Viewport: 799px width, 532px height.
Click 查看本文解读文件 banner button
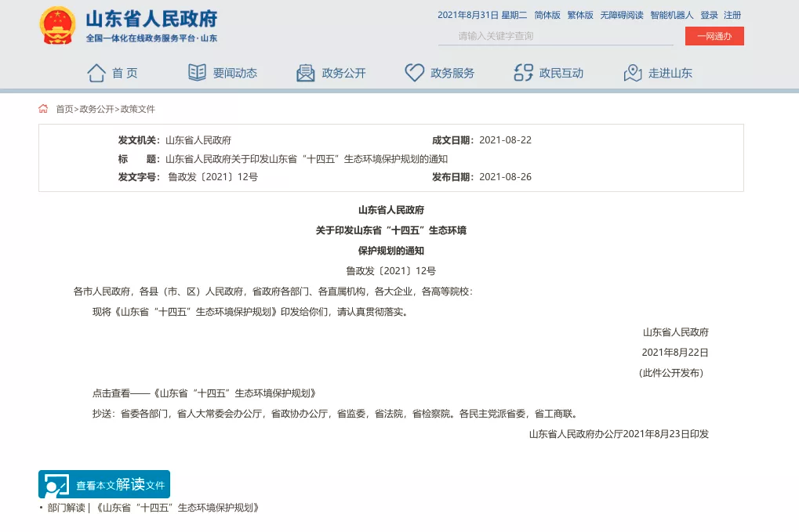click(x=104, y=484)
